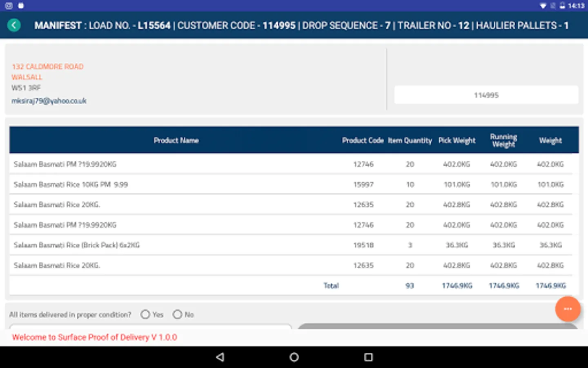Click the Product Name column header
The image size is (588, 368).
pyautogui.click(x=176, y=140)
